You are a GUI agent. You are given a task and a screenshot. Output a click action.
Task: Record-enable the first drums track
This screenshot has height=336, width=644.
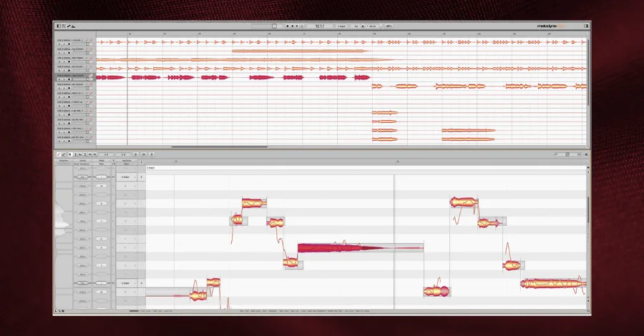click(x=69, y=44)
